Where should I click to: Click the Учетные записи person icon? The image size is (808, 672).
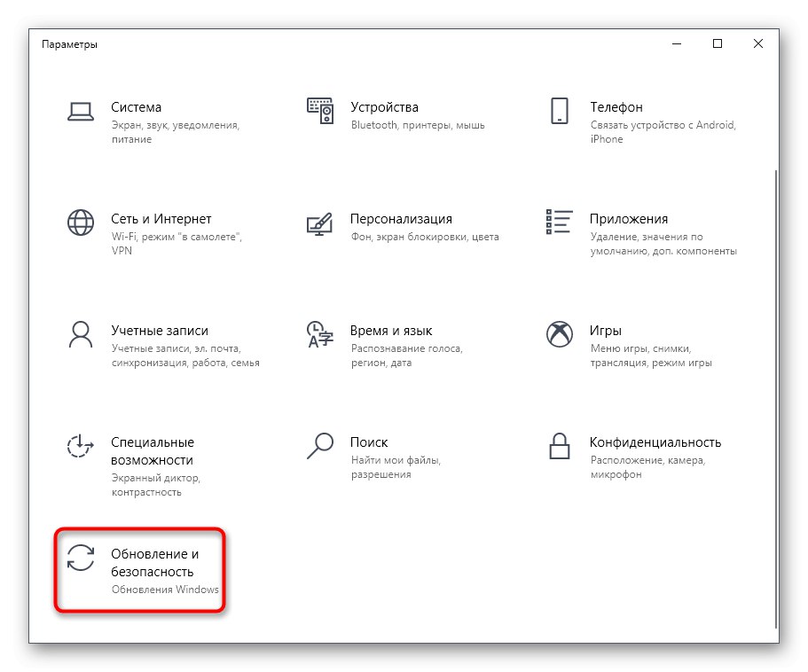coord(81,335)
